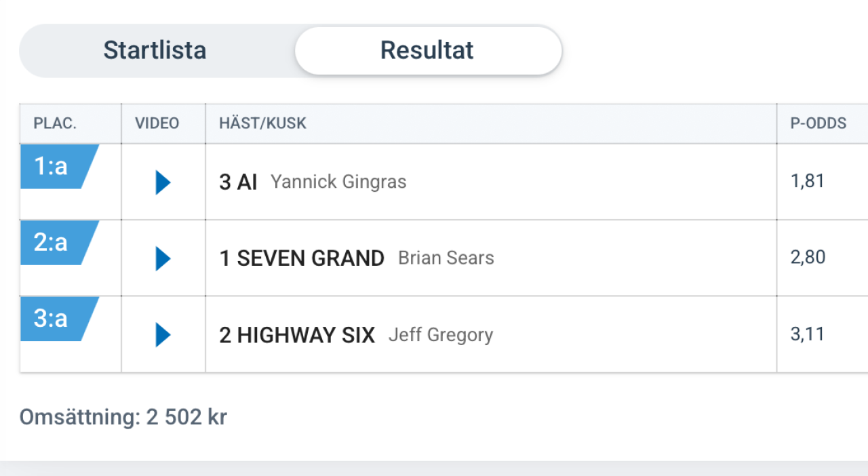This screenshot has height=476, width=868.
Task: Play video for 2 Highway Six
Action: (163, 334)
